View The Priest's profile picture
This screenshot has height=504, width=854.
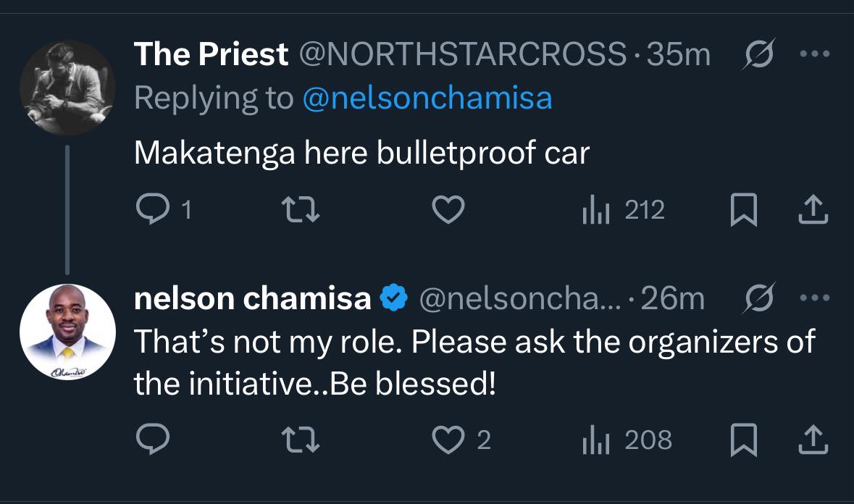coord(67,88)
